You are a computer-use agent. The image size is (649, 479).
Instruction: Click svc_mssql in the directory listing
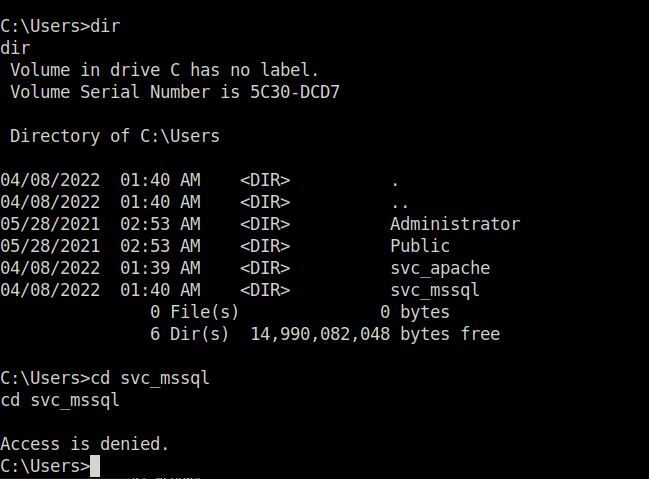[435, 290]
